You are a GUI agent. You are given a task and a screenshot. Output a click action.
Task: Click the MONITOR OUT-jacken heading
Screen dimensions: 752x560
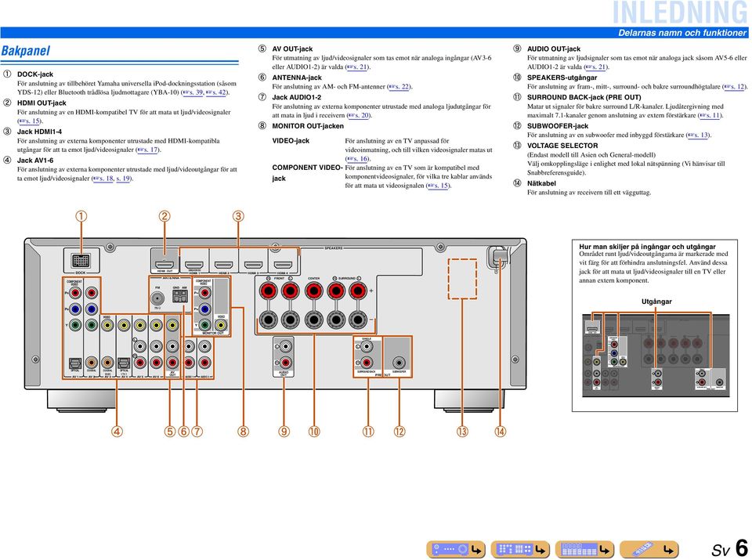pos(308,126)
